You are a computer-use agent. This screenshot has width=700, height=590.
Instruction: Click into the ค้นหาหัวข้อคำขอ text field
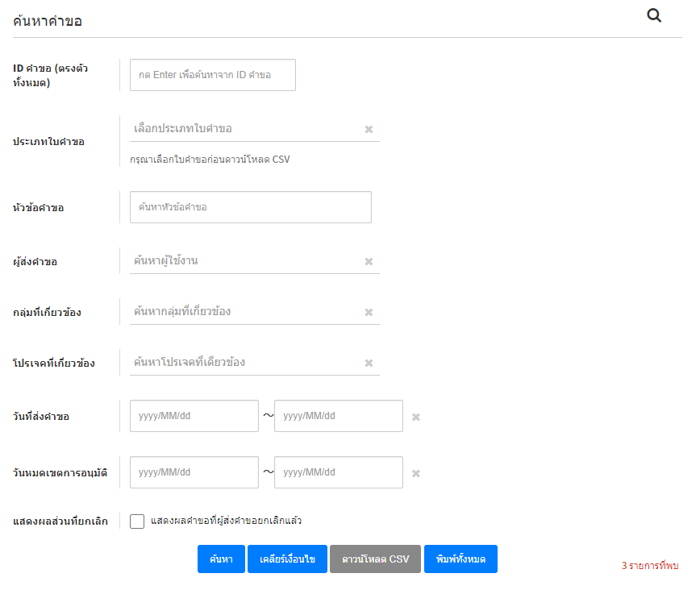pos(250,207)
